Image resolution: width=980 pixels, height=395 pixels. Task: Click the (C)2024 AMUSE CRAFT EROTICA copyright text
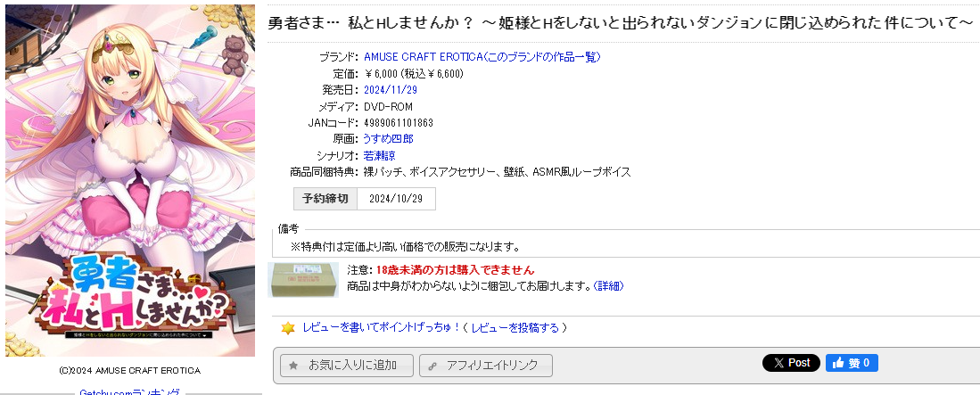(130, 371)
